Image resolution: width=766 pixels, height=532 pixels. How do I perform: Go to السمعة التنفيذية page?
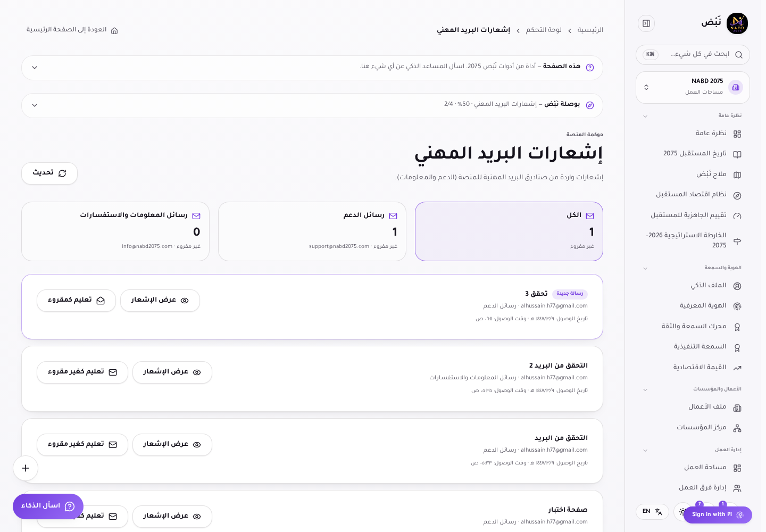tap(693, 347)
